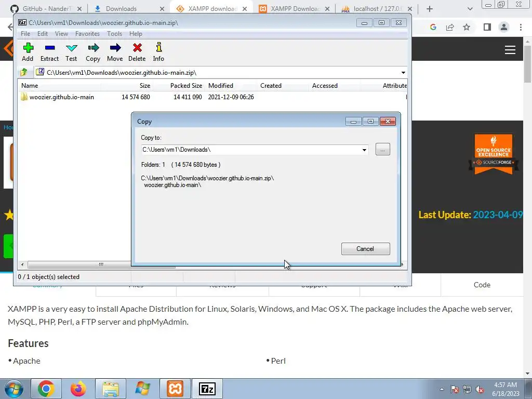Open the 7-Zip taskbar button
532x399 pixels.
(207, 389)
